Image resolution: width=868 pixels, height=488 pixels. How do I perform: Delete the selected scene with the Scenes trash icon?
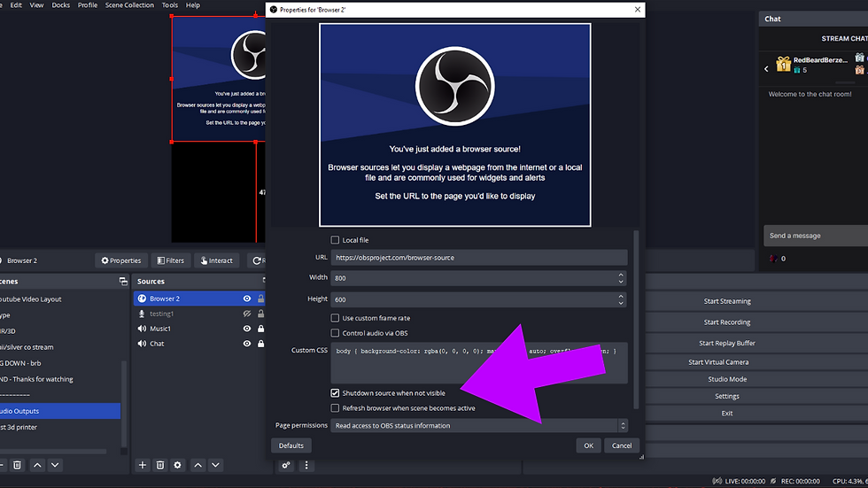(x=17, y=465)
